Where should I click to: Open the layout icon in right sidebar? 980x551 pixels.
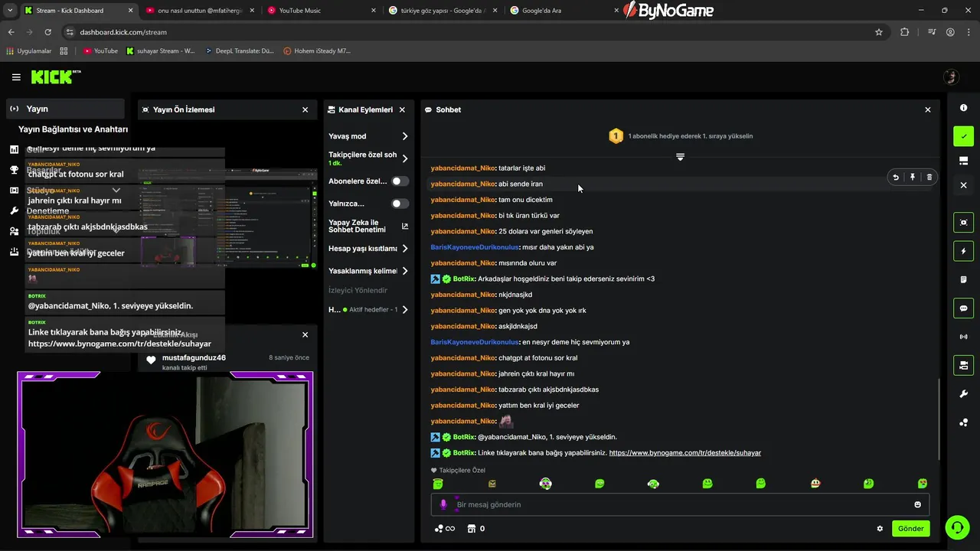point(964,161)
